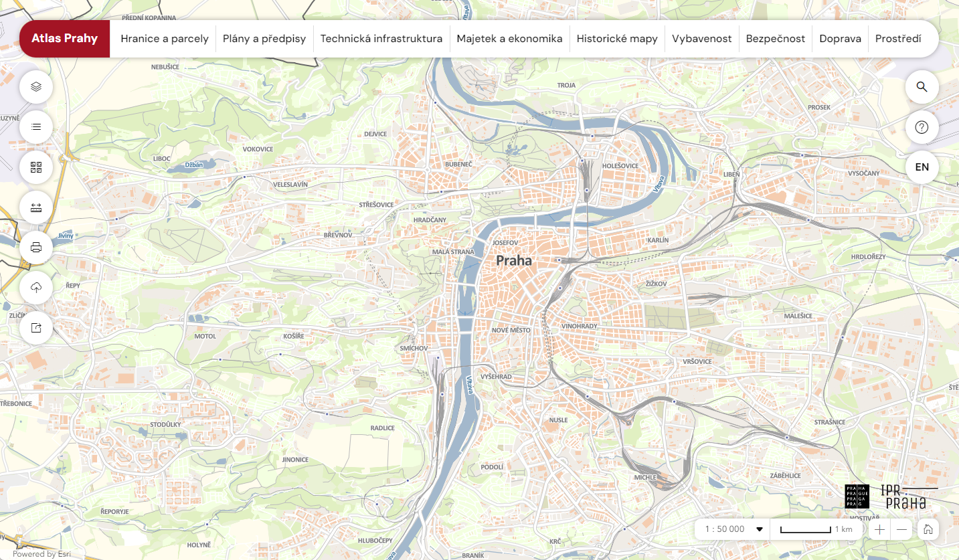Open the search magnifier button
959x560 pixels.
coord(922,87)
